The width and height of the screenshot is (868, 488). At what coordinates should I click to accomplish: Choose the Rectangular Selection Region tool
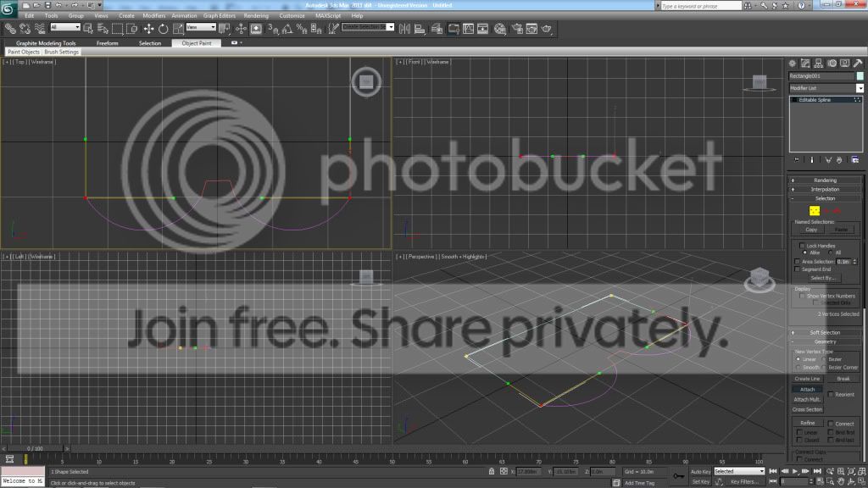117,29
